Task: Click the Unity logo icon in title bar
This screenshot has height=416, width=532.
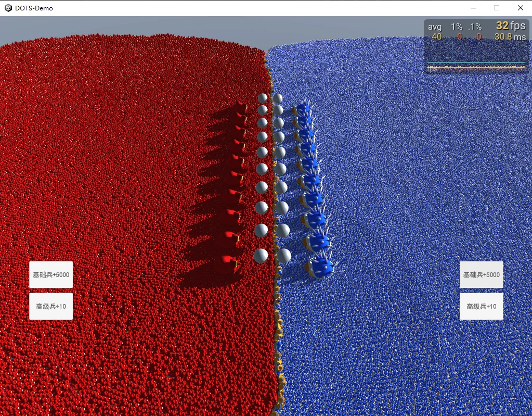Action: tap(8, 8)
